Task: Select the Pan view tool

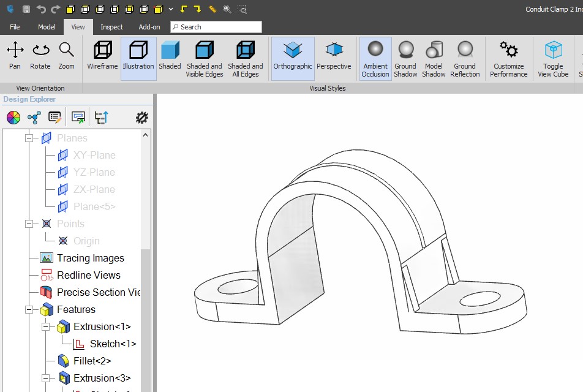Action: 15,56
